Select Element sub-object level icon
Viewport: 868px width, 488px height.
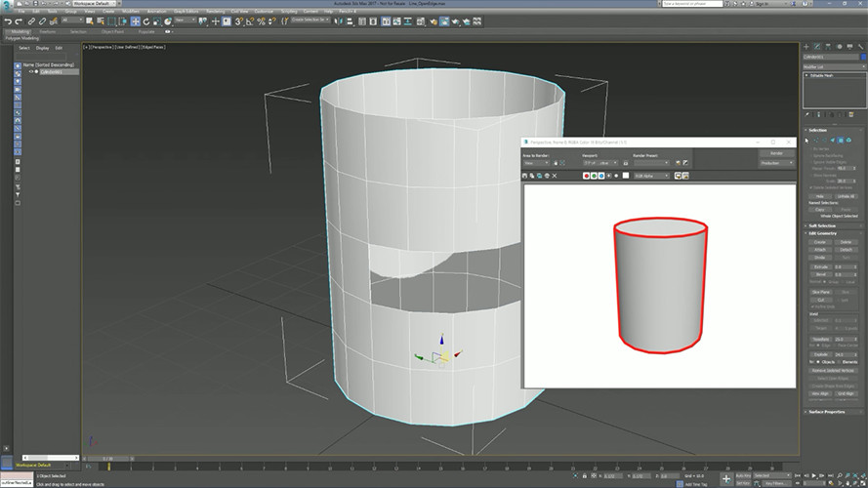click(x=848, y=140)
